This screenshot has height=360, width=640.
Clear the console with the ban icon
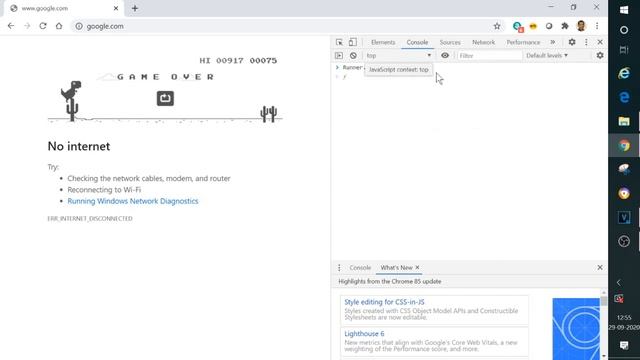point(353,56)
